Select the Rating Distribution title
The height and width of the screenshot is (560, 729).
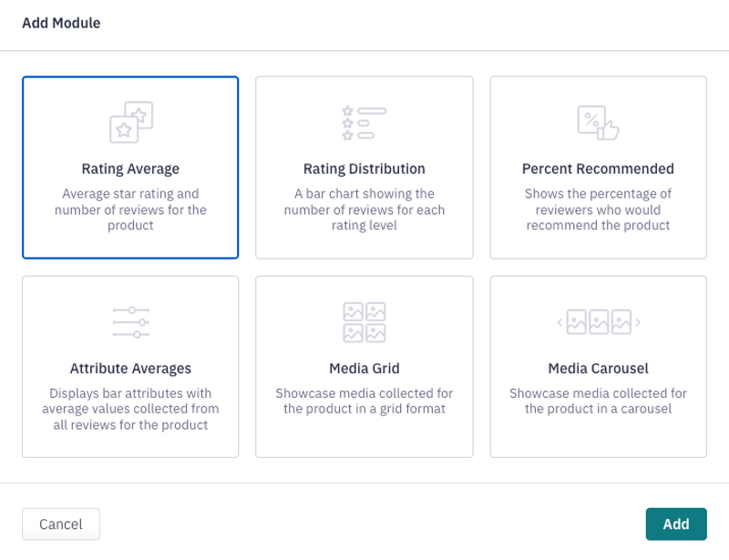364,168
